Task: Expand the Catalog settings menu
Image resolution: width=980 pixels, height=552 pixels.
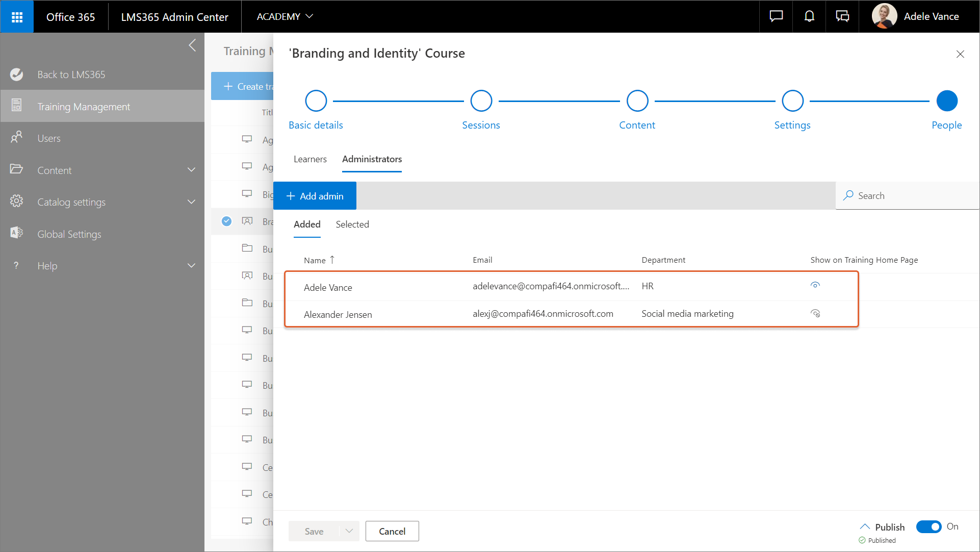Action: click(191, 202)
